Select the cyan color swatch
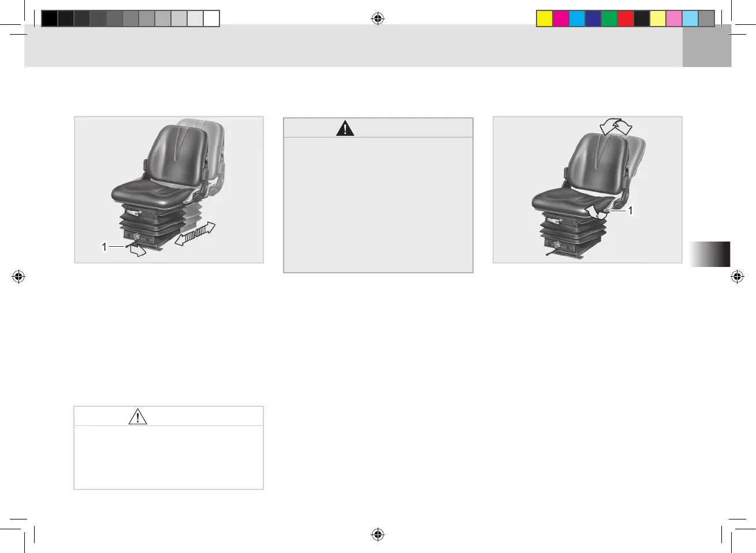 (577, 18)
